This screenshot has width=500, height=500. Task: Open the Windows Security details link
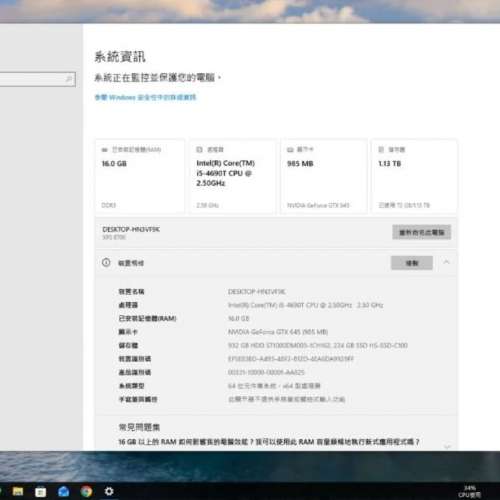pos(146,97)
